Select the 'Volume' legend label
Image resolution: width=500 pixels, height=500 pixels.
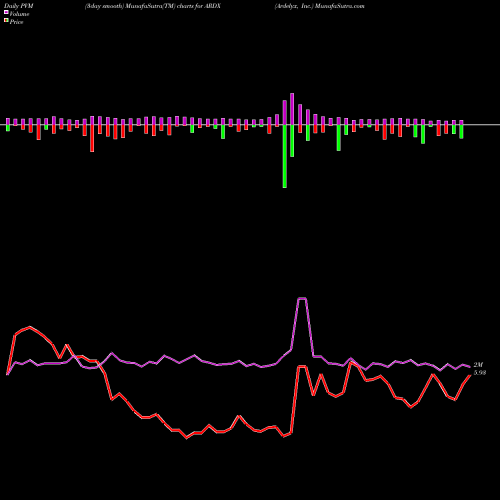pos(19,14)
